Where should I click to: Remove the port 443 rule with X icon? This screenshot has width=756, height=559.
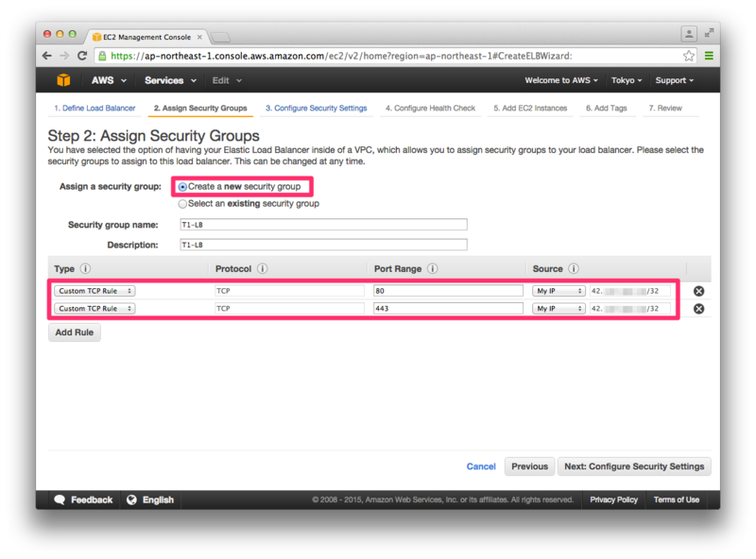[698, 309]
